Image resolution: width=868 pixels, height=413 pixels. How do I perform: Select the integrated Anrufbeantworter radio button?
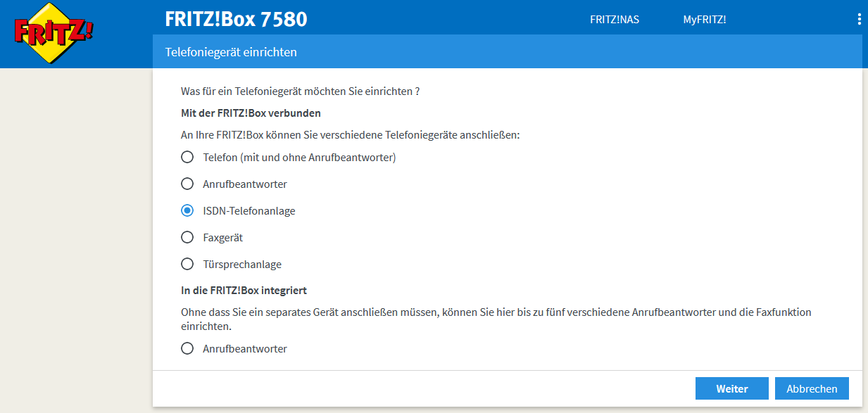pos(187,349)
